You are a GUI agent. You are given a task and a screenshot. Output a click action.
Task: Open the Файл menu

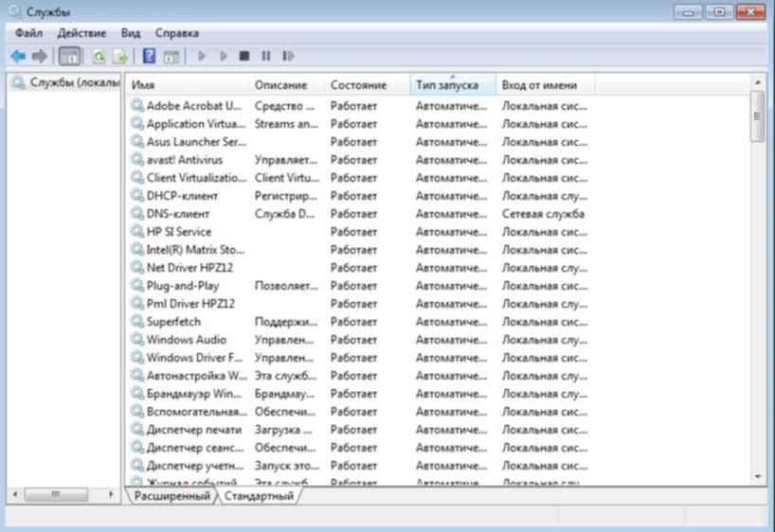[x=28, y=33]
